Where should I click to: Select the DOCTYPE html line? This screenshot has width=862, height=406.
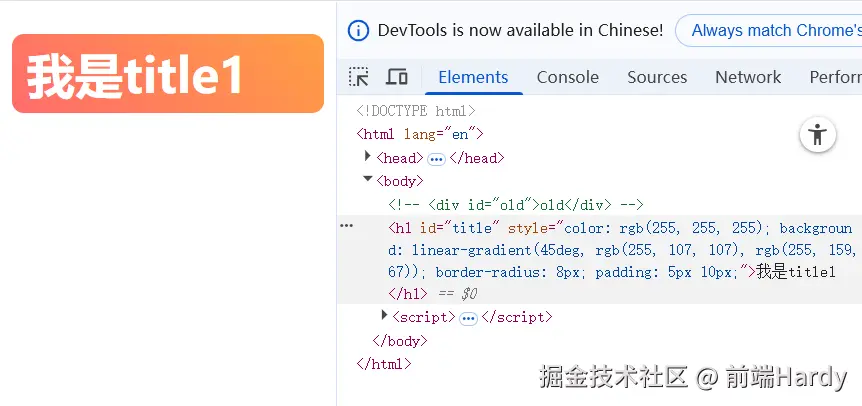click(416, 111)
